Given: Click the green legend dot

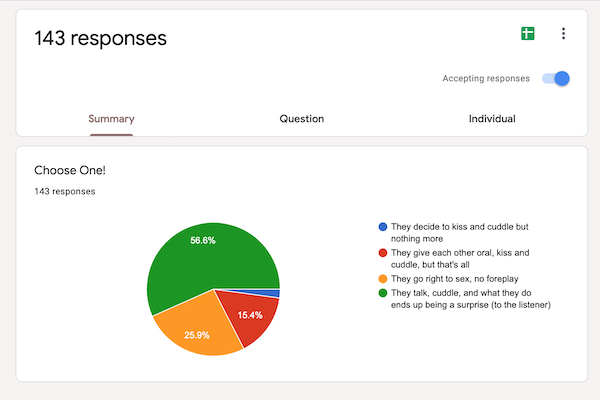Looking at the screenshot, I should pos(383,293).
